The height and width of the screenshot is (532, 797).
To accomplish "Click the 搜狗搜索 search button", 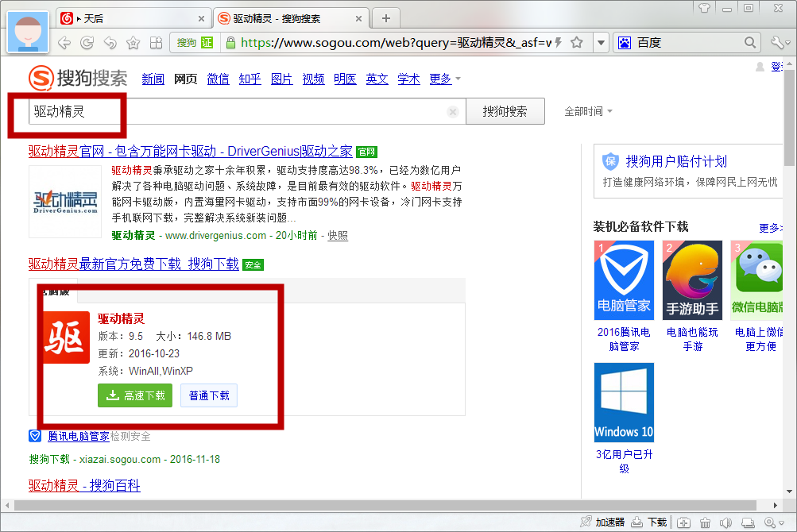I will [505, 112].
